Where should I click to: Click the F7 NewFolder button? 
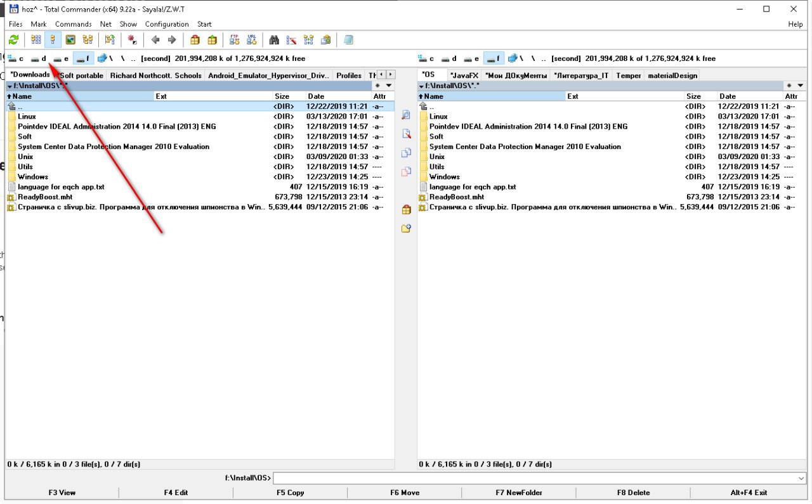tap(519, 493)
